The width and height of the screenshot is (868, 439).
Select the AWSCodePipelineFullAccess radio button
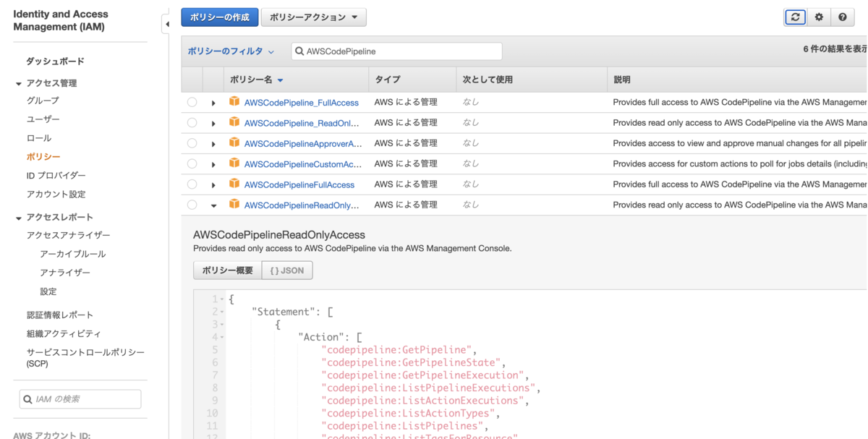(x=192, y=184)
